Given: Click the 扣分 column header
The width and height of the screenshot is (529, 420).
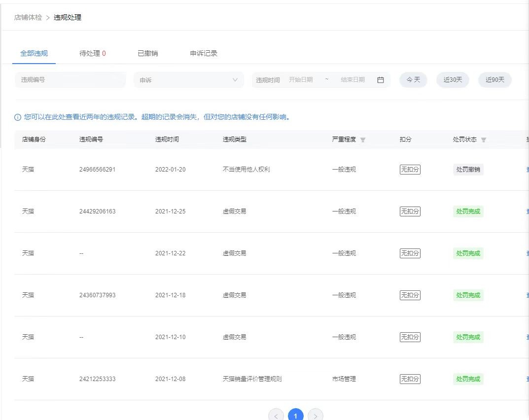Looking at the screenshot, I should [x=406, y=140].
